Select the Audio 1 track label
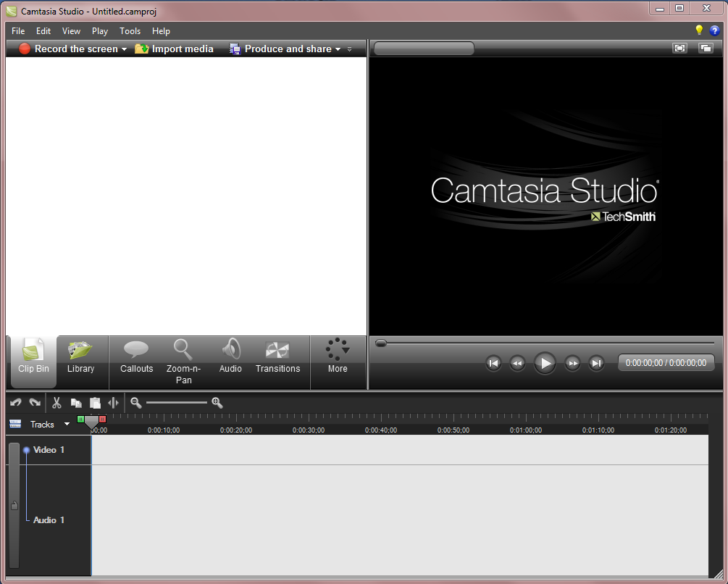The width and height of the screenshot is (728, 584). pyautogui.click(x=49, y=520)
